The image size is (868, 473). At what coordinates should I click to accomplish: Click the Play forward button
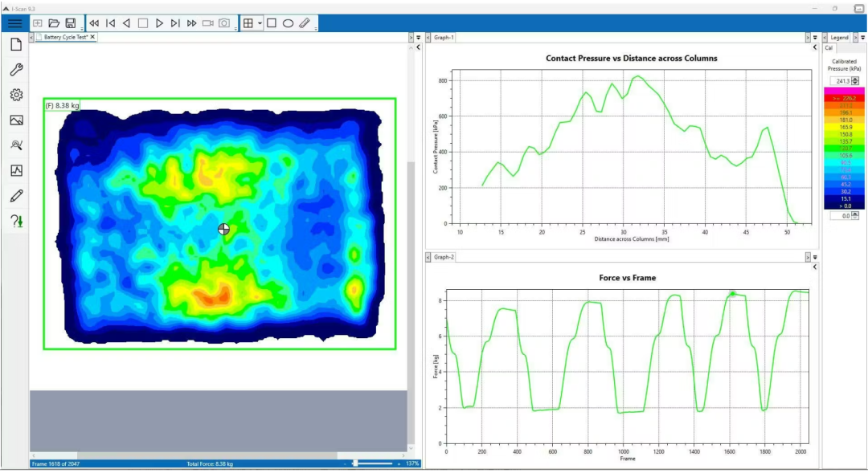[159, 23]
